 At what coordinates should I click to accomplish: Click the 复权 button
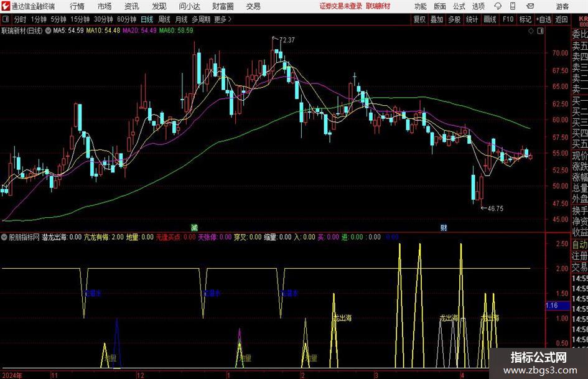(x=419, y=19)
